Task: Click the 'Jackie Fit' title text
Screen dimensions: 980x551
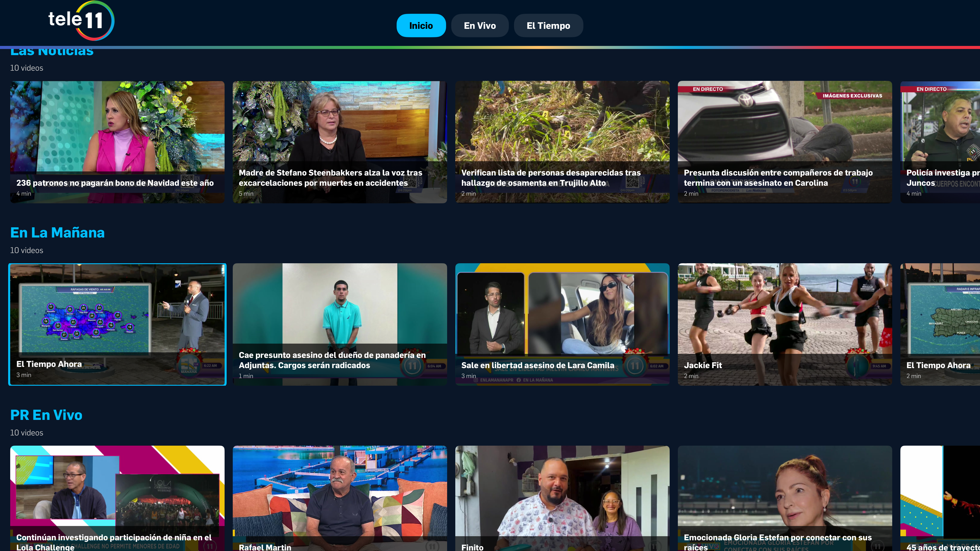Action: [703, 366]
